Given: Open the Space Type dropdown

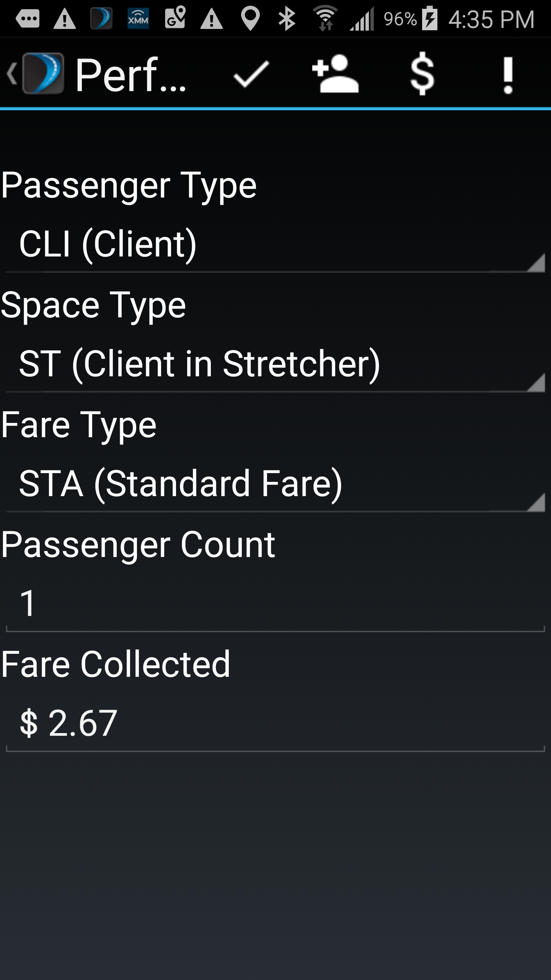Looking at the screenshot, I should (x=275, y=364).
